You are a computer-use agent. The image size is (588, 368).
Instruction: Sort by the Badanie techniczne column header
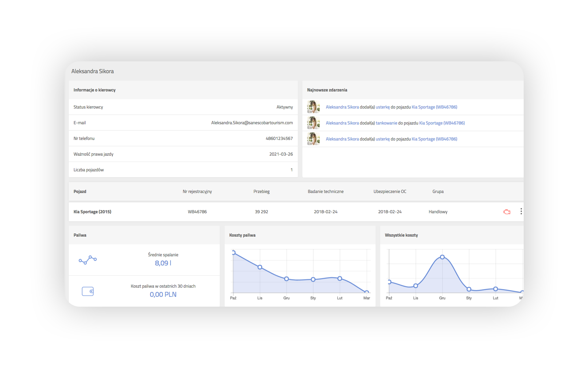coord(325,191)
